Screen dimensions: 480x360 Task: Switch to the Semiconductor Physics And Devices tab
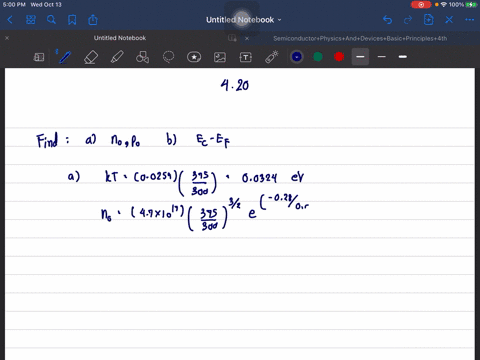tap(360, 38)
